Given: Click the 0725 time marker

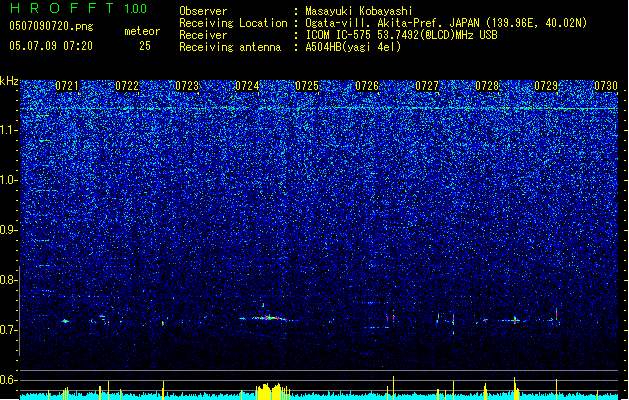Looking at the screenshot, I should (307, 86).
